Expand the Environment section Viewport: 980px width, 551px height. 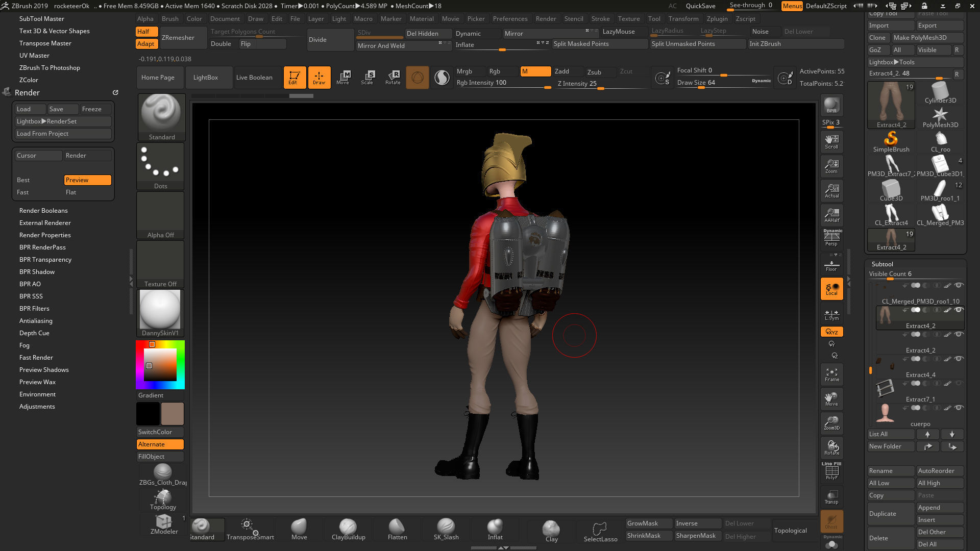(x=37, y=394)
